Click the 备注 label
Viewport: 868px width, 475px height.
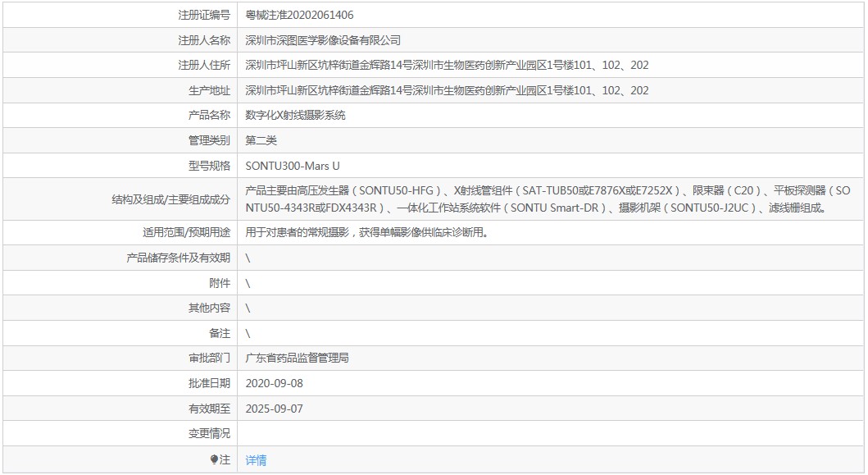pos(220,333)
